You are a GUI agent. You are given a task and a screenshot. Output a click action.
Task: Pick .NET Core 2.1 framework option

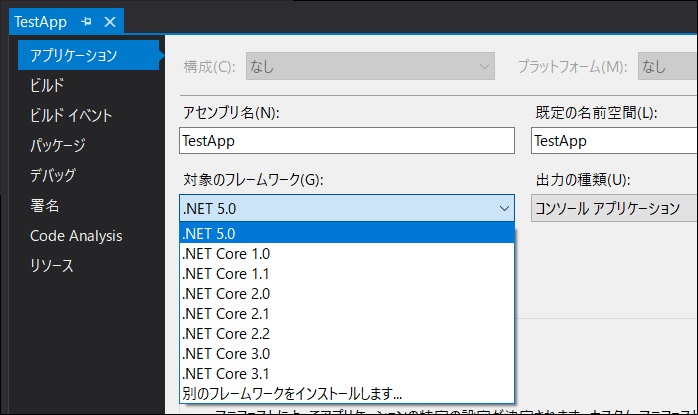[347, 313]
